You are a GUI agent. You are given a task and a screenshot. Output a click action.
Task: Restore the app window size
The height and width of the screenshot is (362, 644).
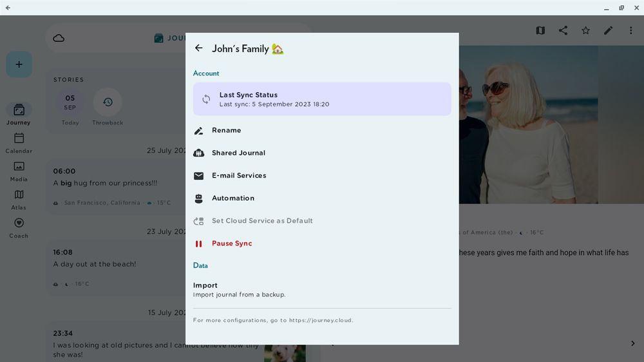pyautogui.click(x=621, y=8)
